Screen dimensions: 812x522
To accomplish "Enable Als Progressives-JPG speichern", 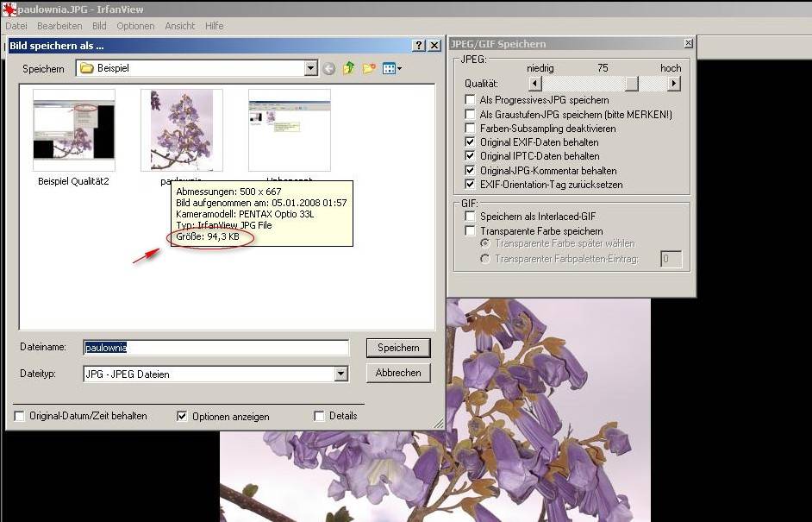I will 470,100.
